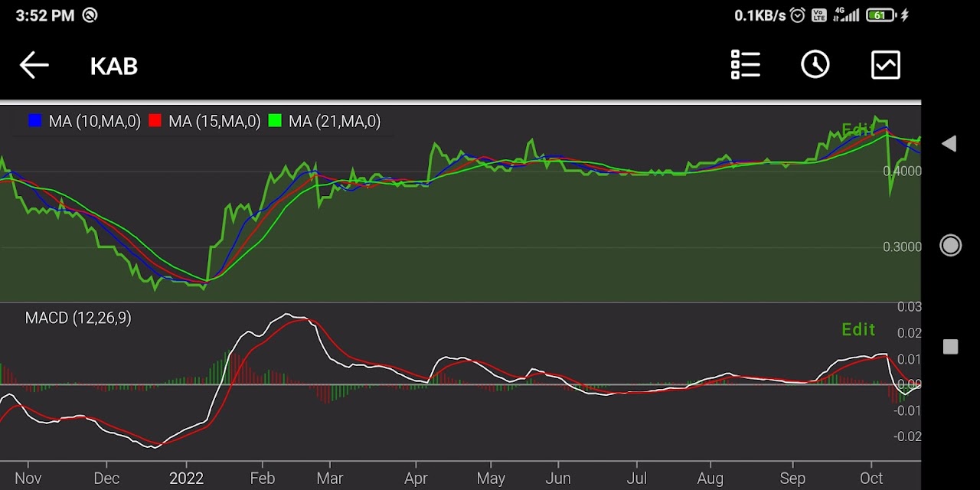
Task: Select the red MA (15,MA,0) swatch
Action: pyautogui.click(x=155, y=121)
